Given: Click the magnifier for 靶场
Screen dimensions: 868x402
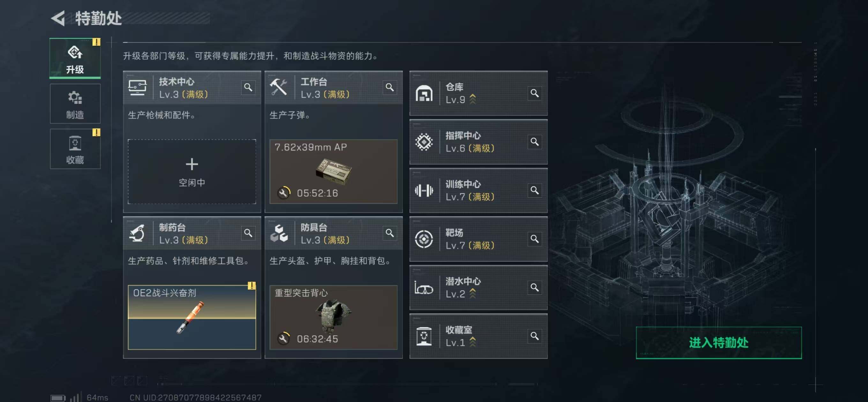Looking at the screenshot, I should [535, 239].
